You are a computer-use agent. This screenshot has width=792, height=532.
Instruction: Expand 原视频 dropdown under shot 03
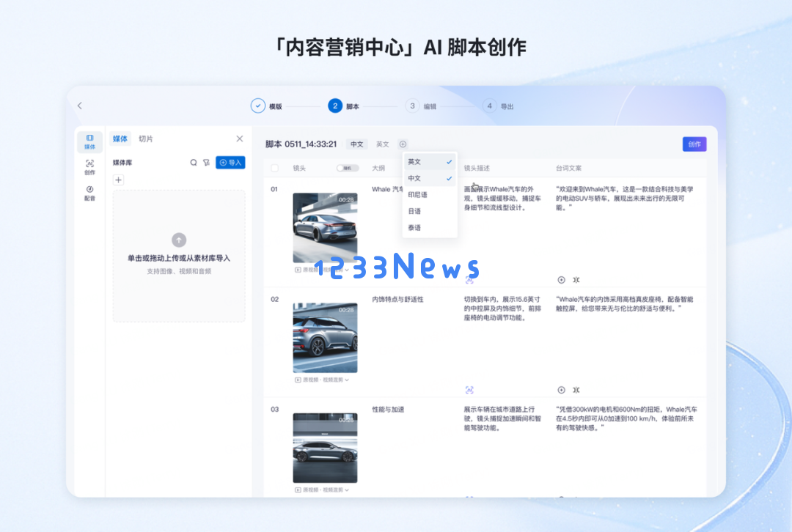coord(322,489)
